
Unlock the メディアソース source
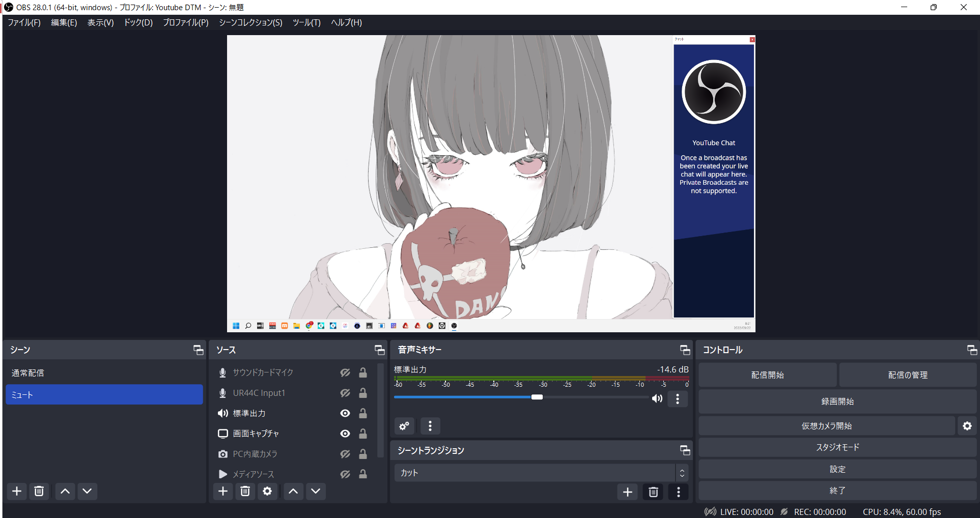pyautogui.click(x=363, y=474)
